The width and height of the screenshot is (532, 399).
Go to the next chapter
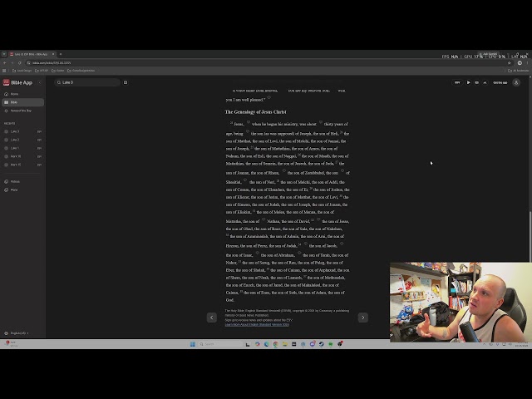tap(363, 318)
